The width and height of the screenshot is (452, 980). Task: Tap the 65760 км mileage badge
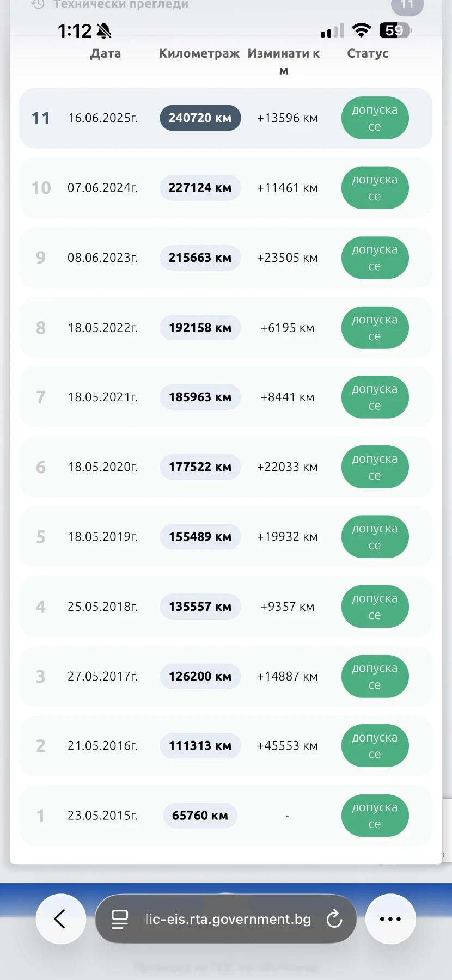pos(200,816)
